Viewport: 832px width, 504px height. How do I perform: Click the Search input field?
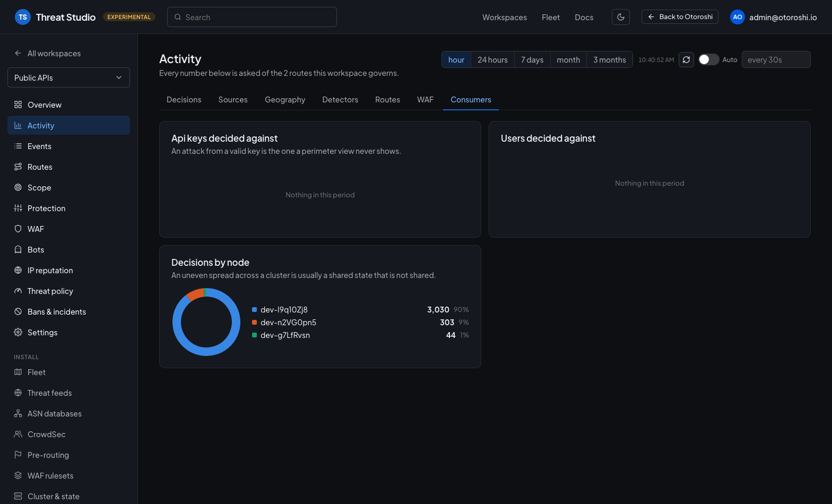tap(252, 17)
